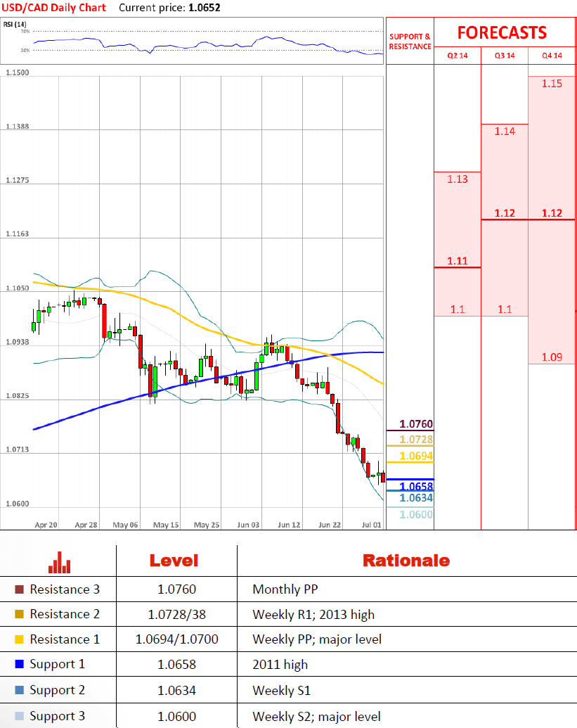Click the Q2 14 top forecast 1.13
This screenshot has height=728, width=577.
coord(458,179)
